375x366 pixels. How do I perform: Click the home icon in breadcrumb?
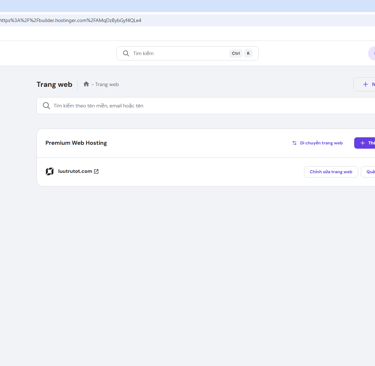pyautogui.click(x=86, y=84)
